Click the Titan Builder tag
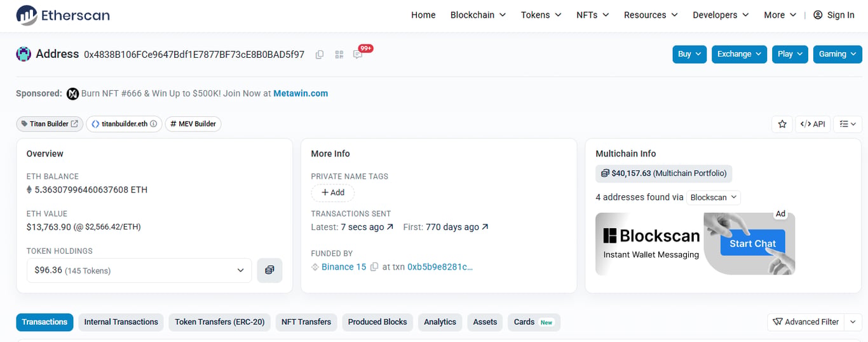Image resolution: width=868 pixels, height=342 pixels. click(50, 124)
